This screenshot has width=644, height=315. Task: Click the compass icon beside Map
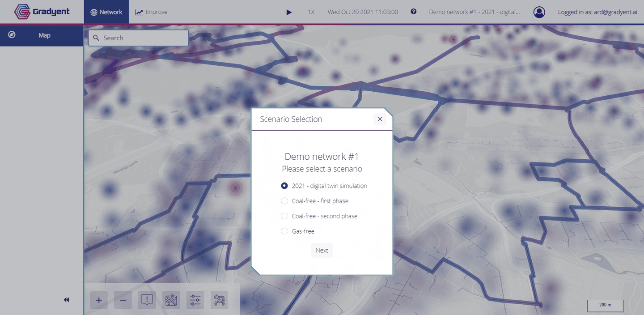[x=12, y=35]
